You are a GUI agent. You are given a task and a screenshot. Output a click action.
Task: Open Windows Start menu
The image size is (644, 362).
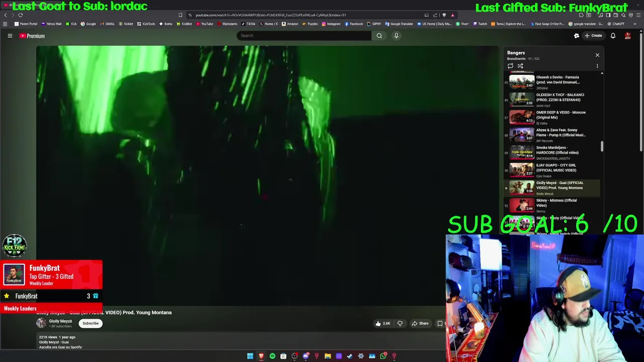250,356
